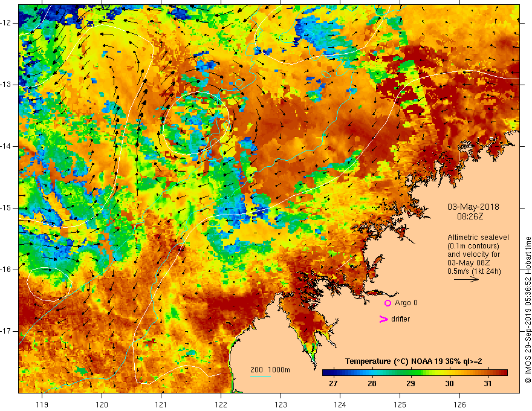Click the color scale label 27
532x411 pixels.
[333, 384]
